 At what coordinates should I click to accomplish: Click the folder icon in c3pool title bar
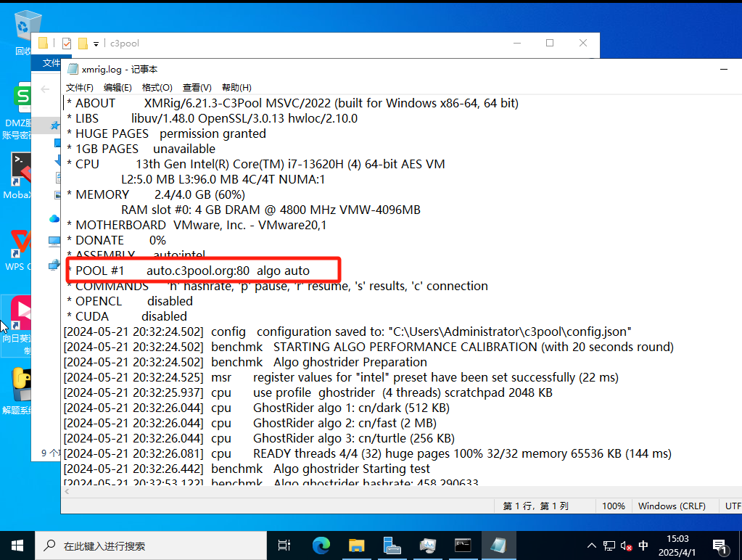tap(43, 43)
